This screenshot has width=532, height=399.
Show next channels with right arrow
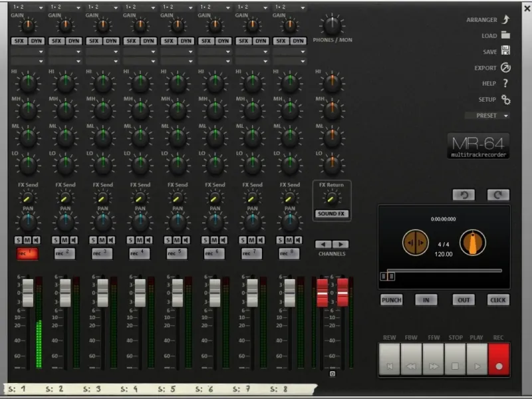(340, 244)
